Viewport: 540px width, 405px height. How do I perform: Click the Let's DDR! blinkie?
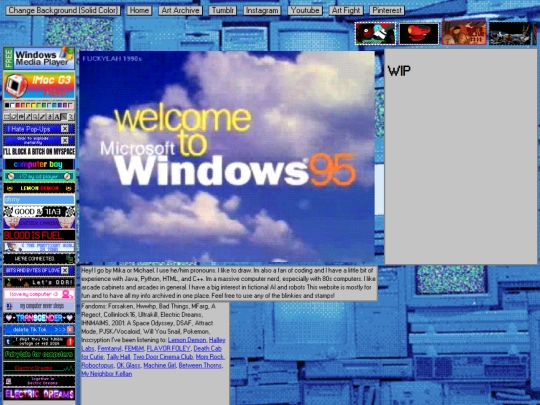[39, 282]
